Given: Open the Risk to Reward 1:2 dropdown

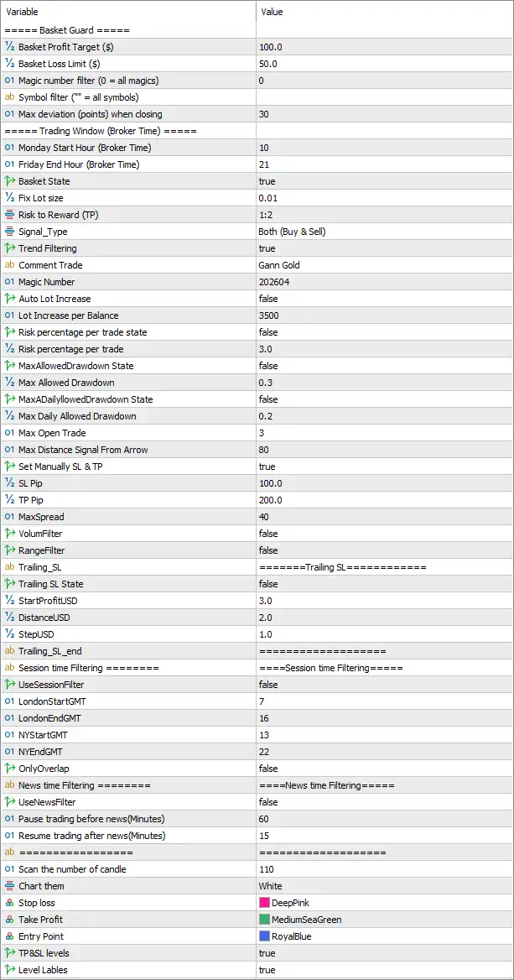Looking at the screenshot, I should click(384, 215).
